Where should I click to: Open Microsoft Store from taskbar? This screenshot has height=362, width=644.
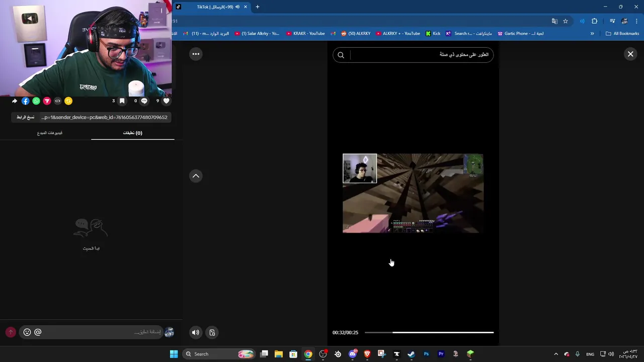click(x=293, y=354)
